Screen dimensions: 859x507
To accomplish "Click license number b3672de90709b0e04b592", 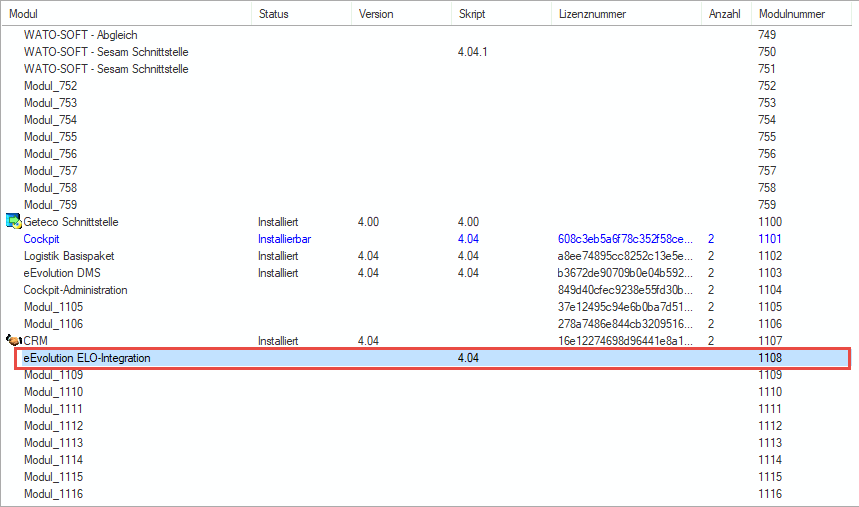I will click(x=625, y=272).
